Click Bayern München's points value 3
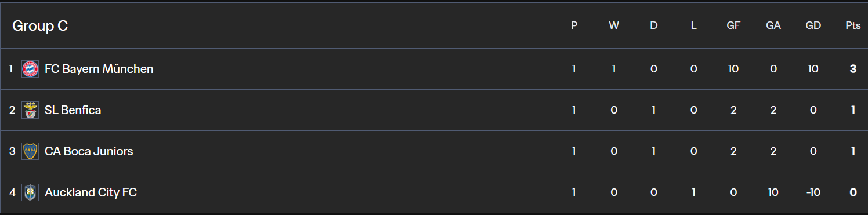 (853, 69)
